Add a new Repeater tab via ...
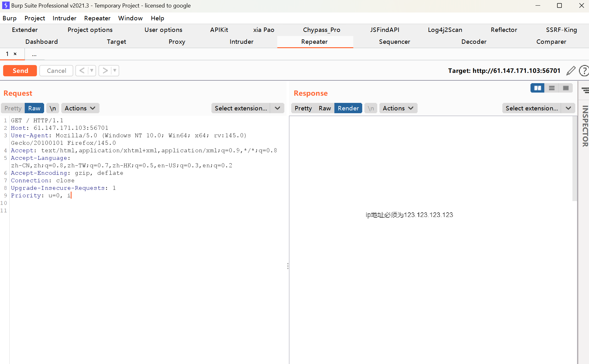Screen dimensions: 589x364 34,54
